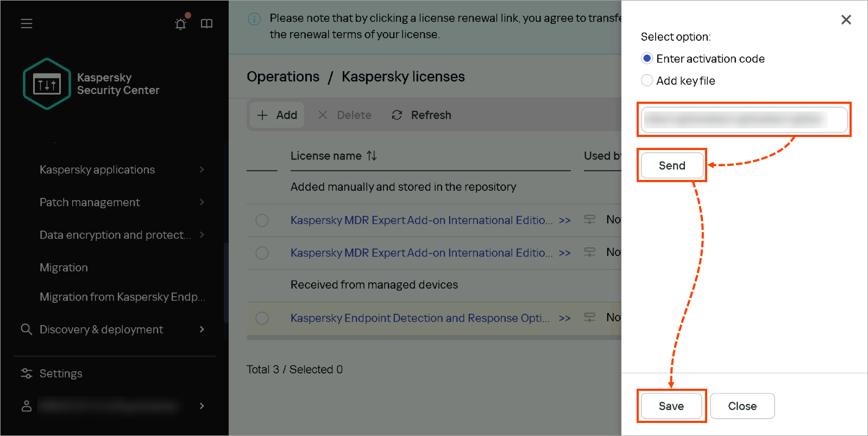This screenshot has width=868, height=436.
Task: Click the Settings sliders icon
Action: point(26,373)
